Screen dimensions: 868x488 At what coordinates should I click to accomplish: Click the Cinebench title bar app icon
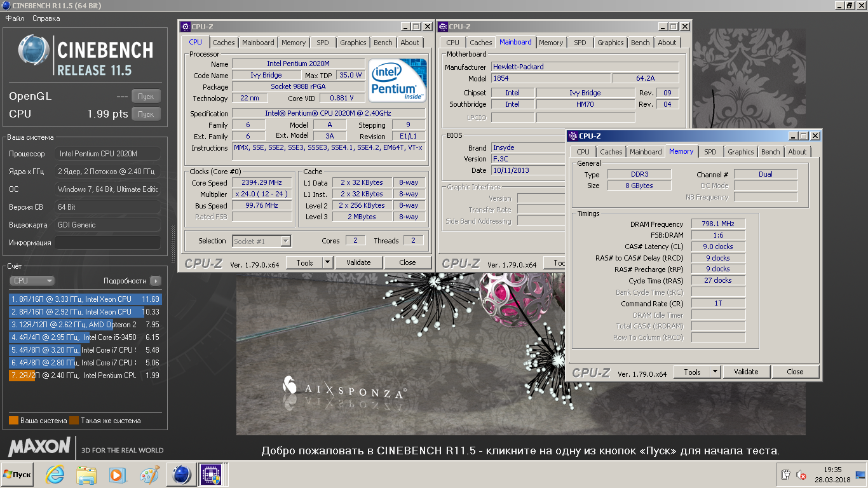click(7, 6)
